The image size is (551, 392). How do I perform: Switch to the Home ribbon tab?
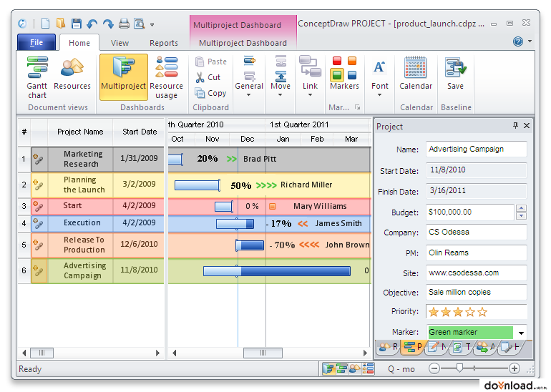pos(79,43)
